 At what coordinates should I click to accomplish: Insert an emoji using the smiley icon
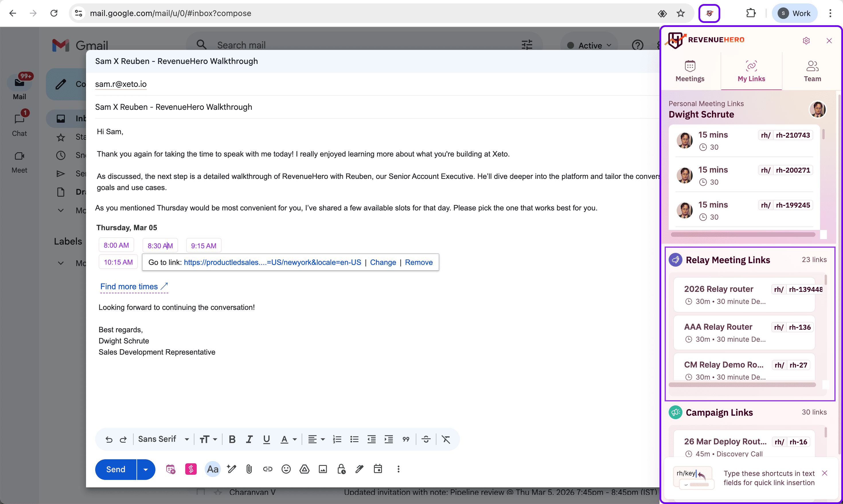point(286,469)
